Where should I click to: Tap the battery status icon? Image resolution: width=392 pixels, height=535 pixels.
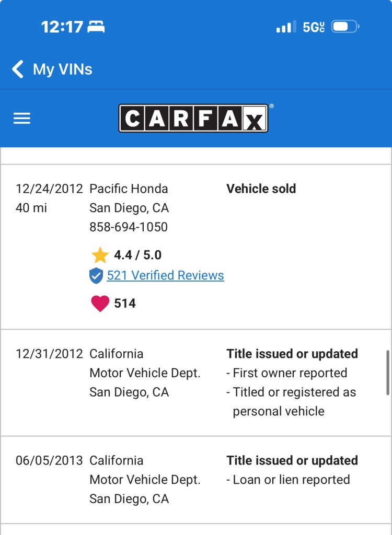[x=345, y=27]
